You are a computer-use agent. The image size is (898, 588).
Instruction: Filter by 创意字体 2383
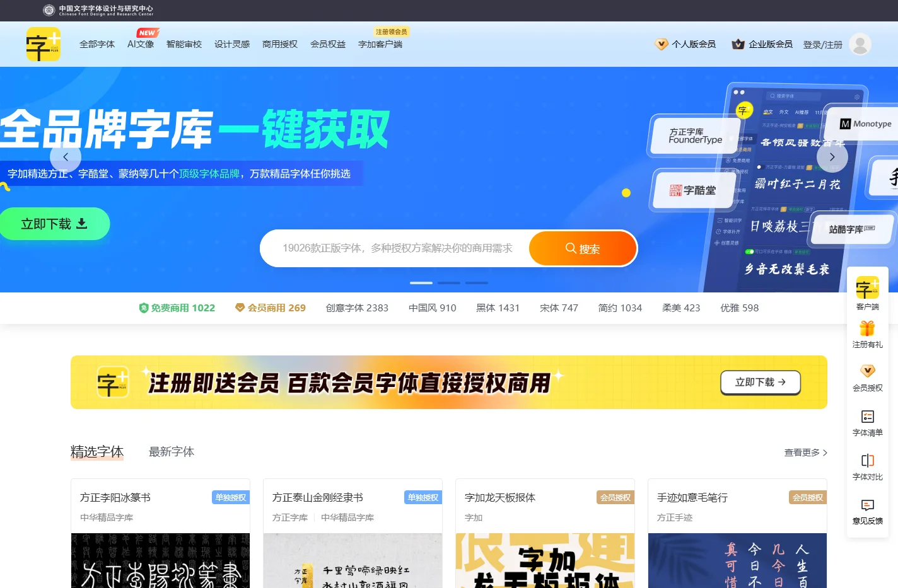pos(357,308)
